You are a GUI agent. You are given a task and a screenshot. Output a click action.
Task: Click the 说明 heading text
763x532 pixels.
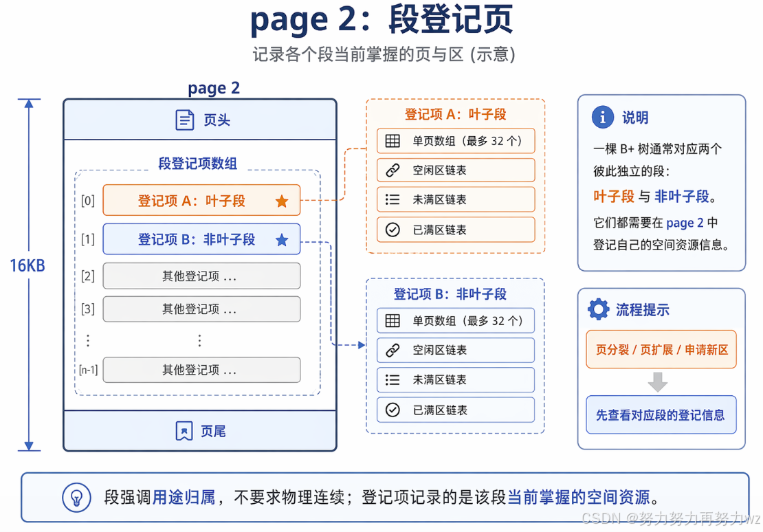tap(635, 118)
